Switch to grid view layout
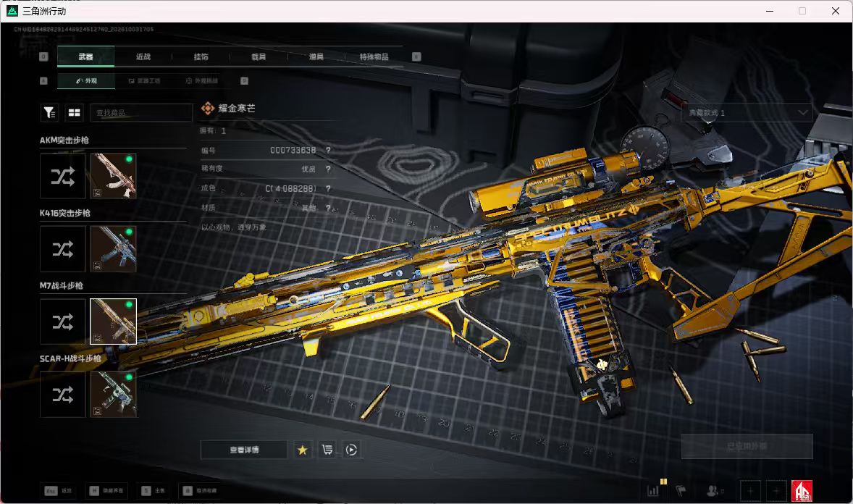Image resolution: width=853 pixels, height=504 pixels. pos(74,113)
